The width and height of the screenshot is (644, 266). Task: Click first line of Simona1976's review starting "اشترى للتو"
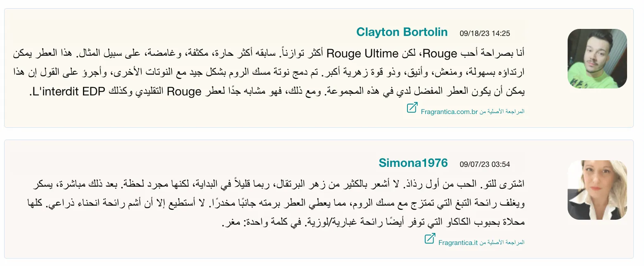[x=279, y=184]
